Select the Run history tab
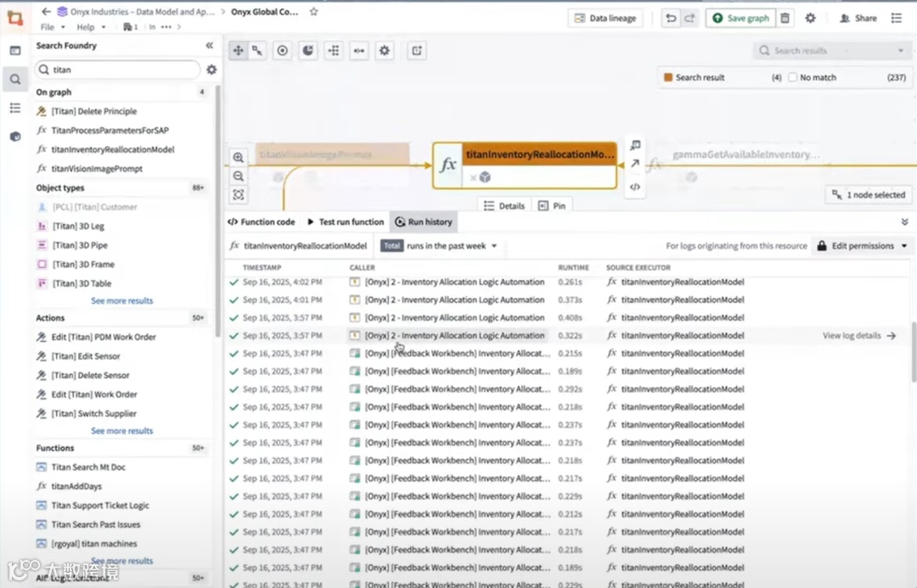 pyautogui.click(x=424, y=222)
